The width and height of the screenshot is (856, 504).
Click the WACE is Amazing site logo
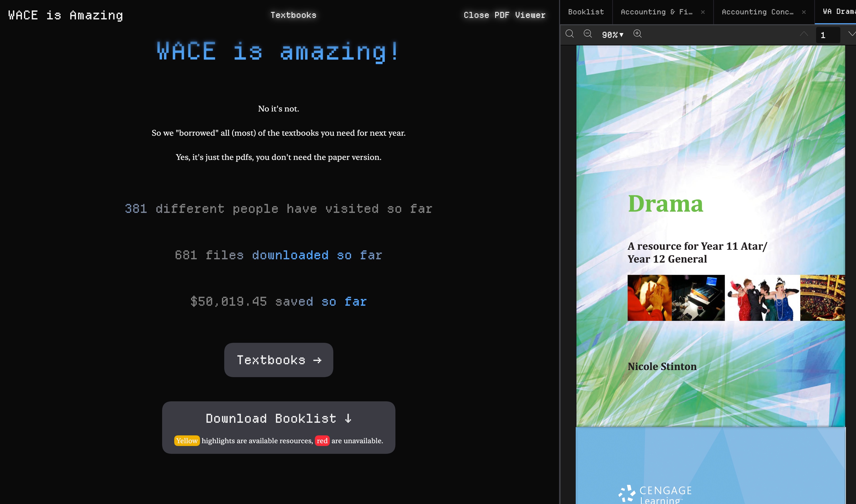(x=65, y=15)
